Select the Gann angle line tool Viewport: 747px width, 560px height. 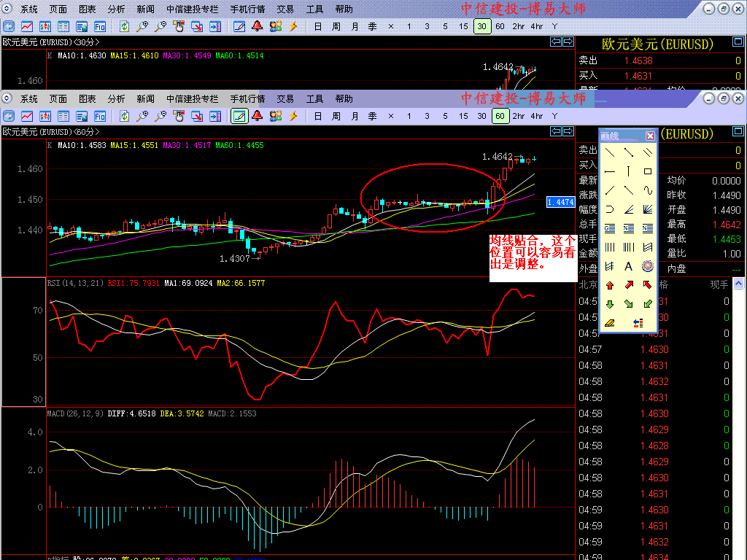click(x=629, y=209)
